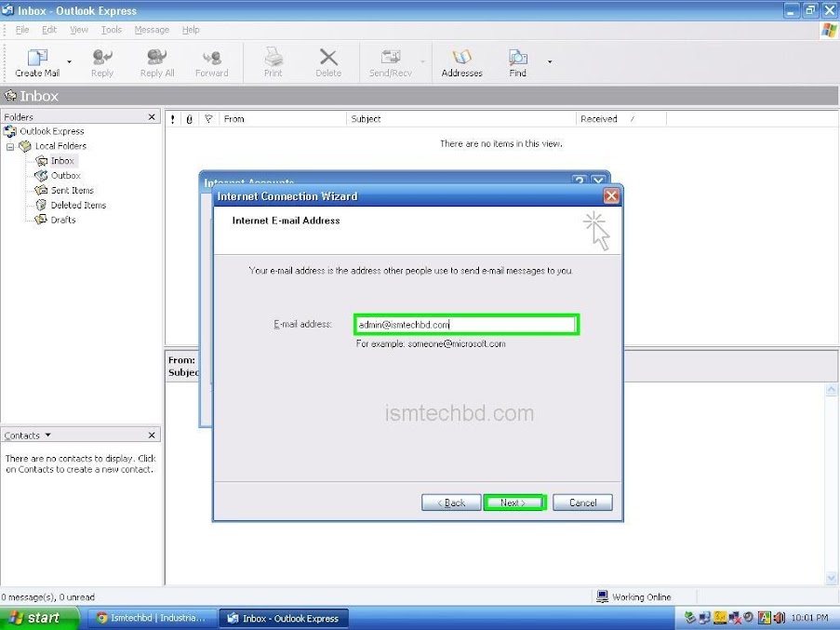Screen dimensions: 840x630
Task: Switch to Ismtechbd Chrome taskbar window
Action: 152,618
